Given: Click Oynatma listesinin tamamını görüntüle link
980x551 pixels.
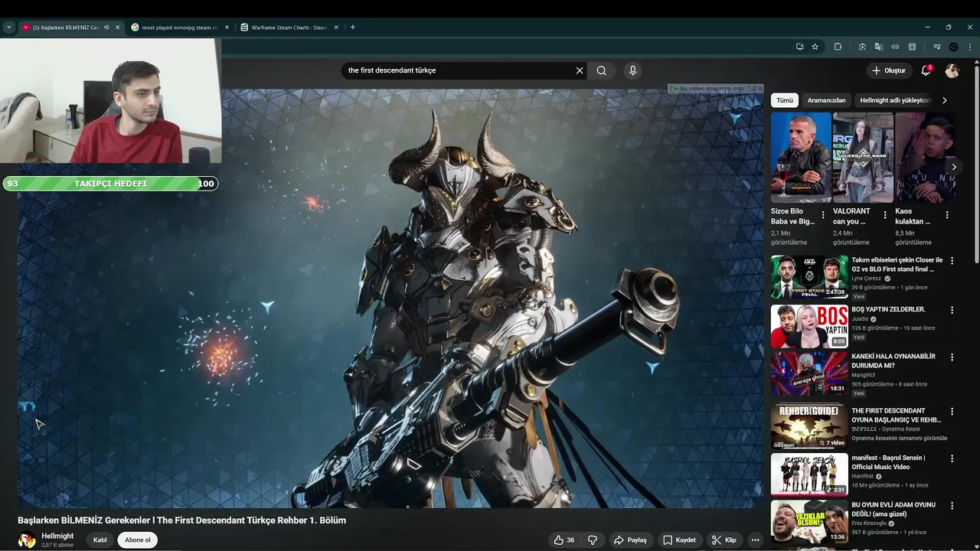Looking at the screenshot, I should [899, 439].
